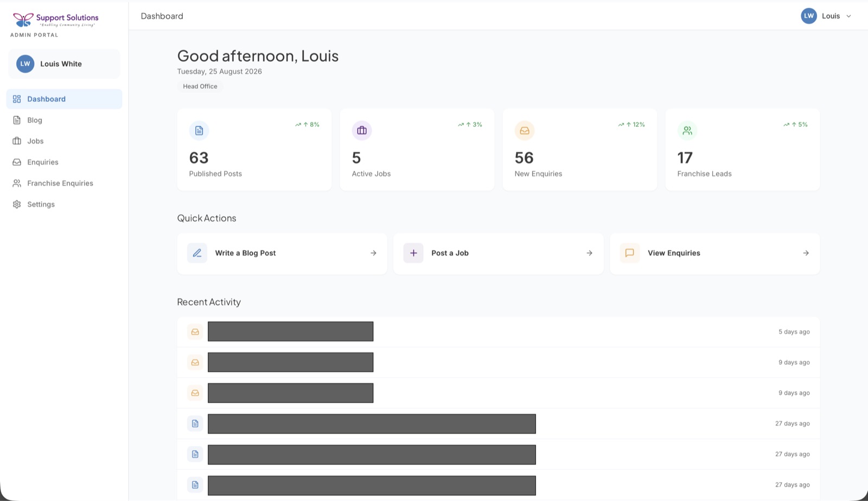Image resolution: width=868 pixels, height=501 pixels.
Task: Open the 63 Published Posts card
Action: (254, 150)
